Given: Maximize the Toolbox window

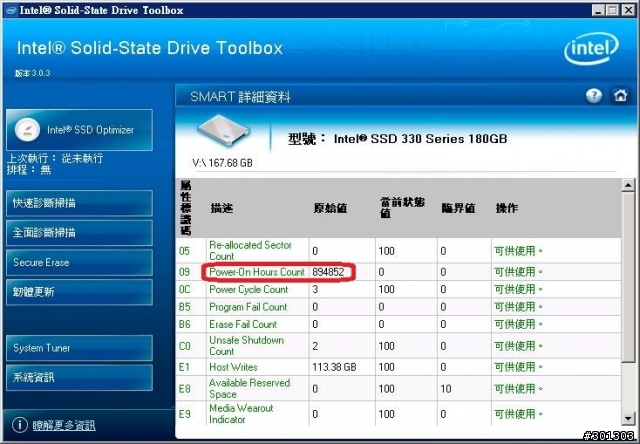Looking at the screenshot, I should (613, 10).
